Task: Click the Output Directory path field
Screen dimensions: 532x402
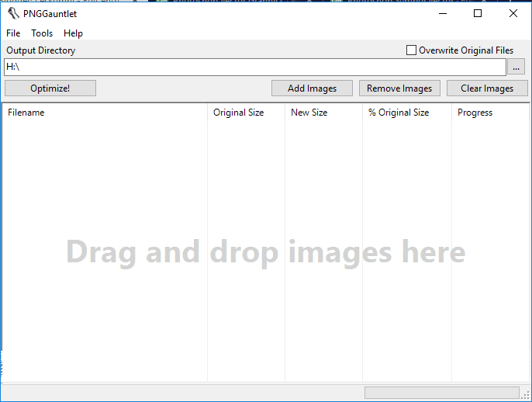Action: click(255, 67)
